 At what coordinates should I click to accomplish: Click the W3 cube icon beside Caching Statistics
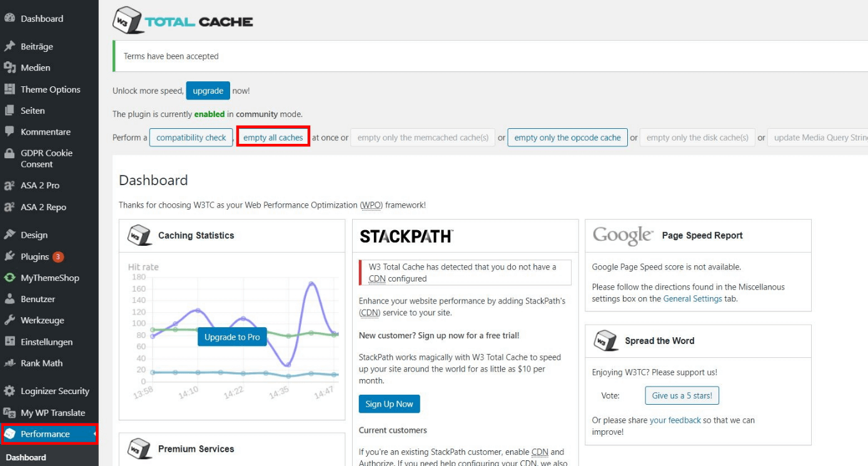(x=139, y=235)
